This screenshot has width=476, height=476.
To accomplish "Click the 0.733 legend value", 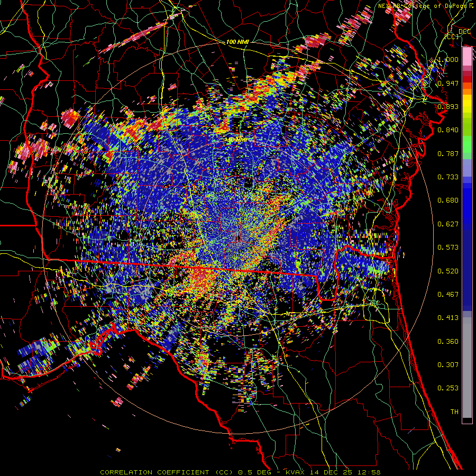I will click(x=448, y=177).
